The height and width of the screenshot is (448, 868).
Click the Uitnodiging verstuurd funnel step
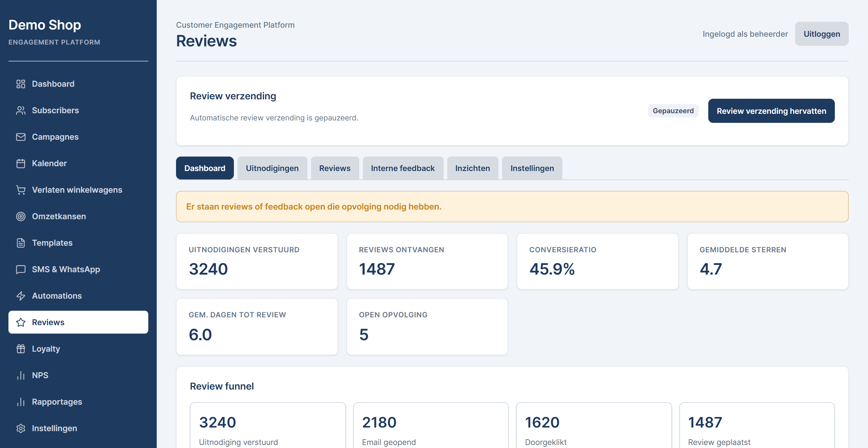(268, 425)
